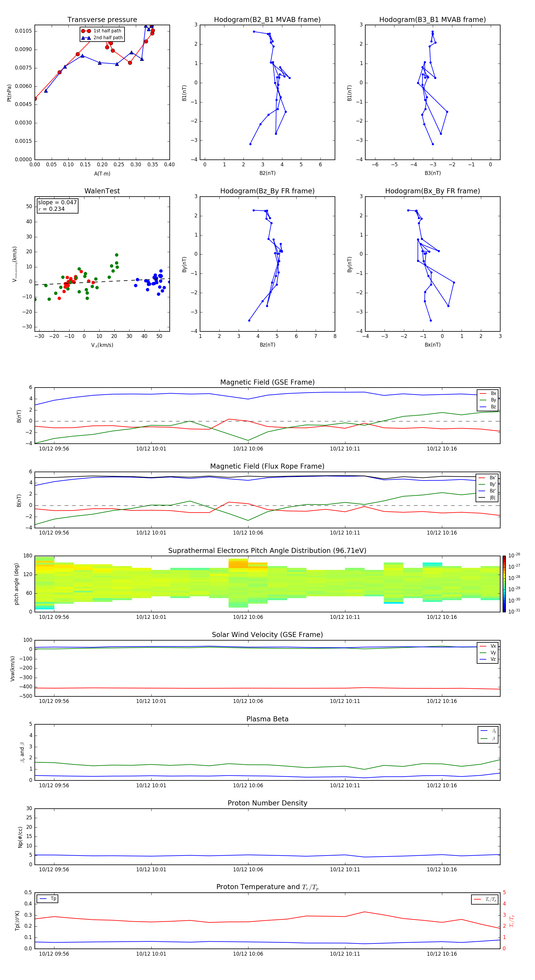
Task: Select "By'" in Flux Rope legend
Action: tap(487, 484)
